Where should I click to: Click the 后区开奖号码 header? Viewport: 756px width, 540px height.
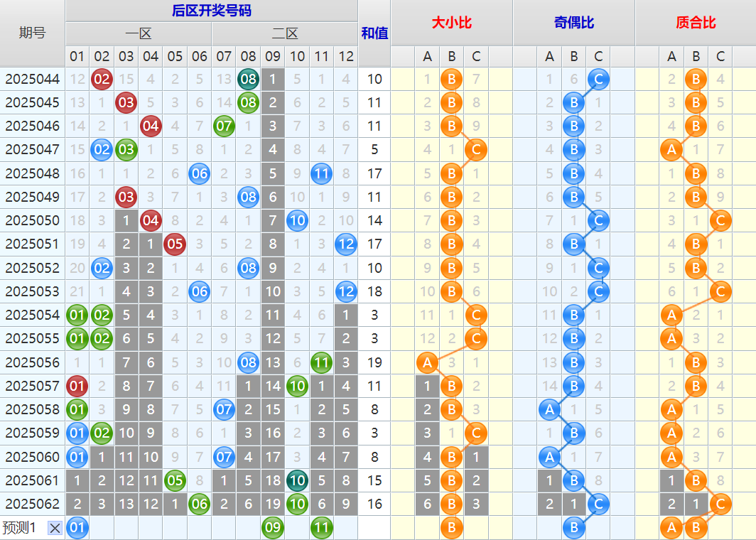212,11
